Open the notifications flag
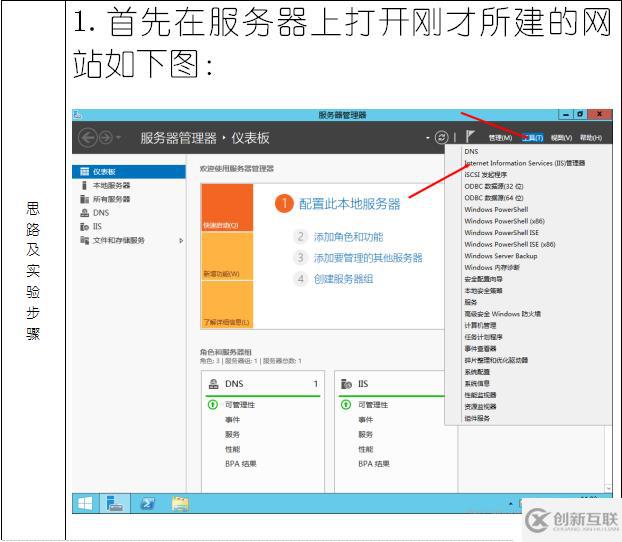The height and width of the screenshot is (542, 622). point(470,136)
